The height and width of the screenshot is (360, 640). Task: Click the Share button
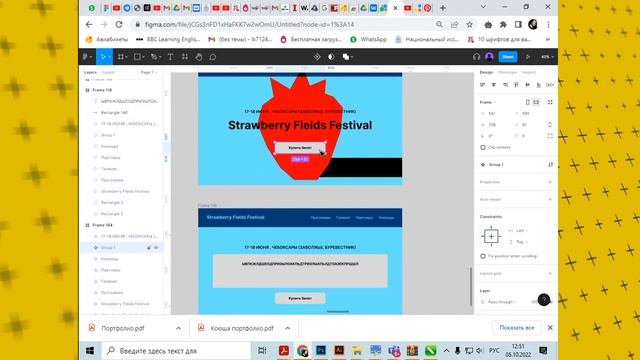click(x=508, y=57)
